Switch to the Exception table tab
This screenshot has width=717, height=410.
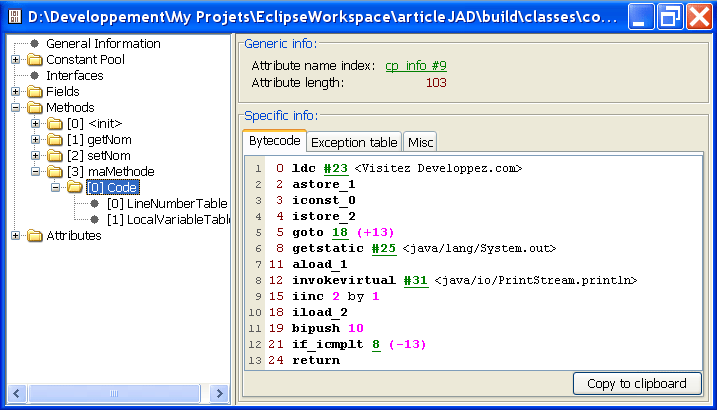[x=354, y=142]
